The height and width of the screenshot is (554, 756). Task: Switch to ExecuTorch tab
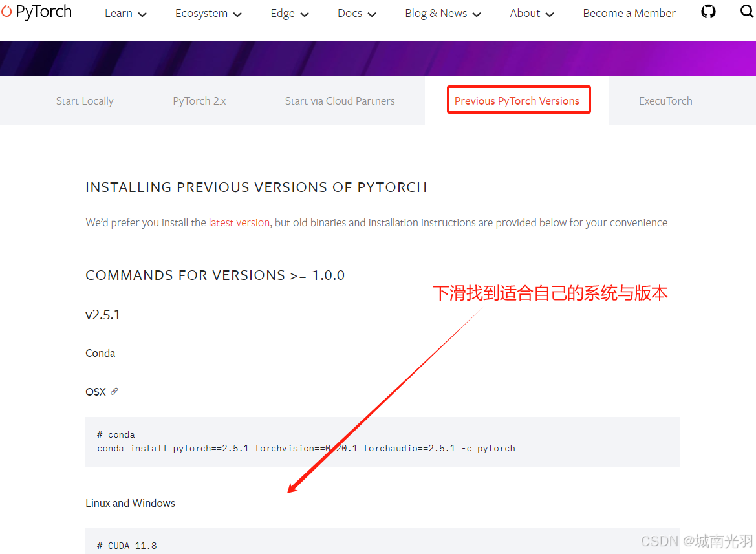tap(665, 101)
